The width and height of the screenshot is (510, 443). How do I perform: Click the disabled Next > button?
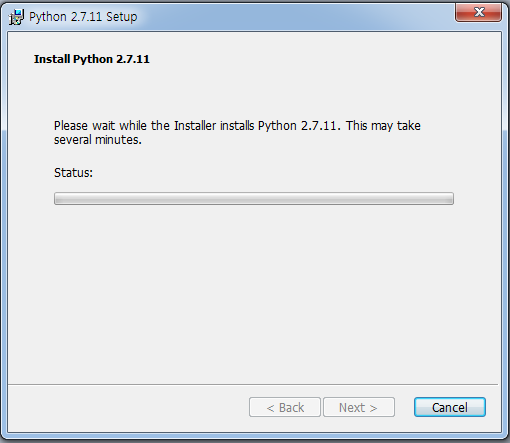coord(359,407)
